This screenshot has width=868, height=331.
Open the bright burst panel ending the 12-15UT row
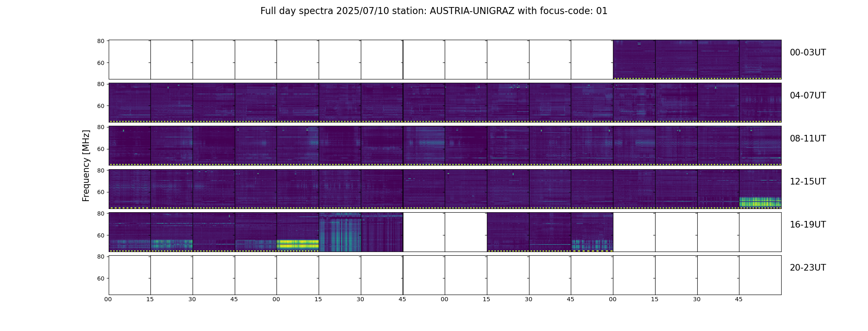[x=760, y=189]
